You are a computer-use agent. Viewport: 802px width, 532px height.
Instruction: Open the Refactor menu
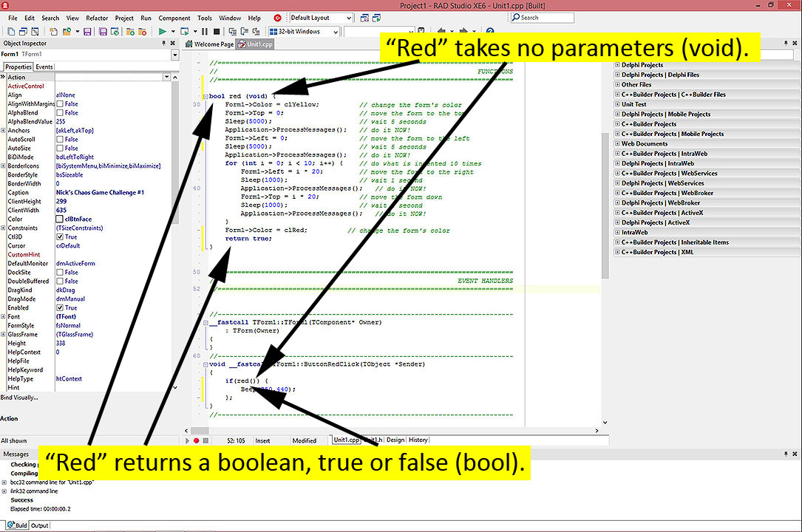click(97, 18)
